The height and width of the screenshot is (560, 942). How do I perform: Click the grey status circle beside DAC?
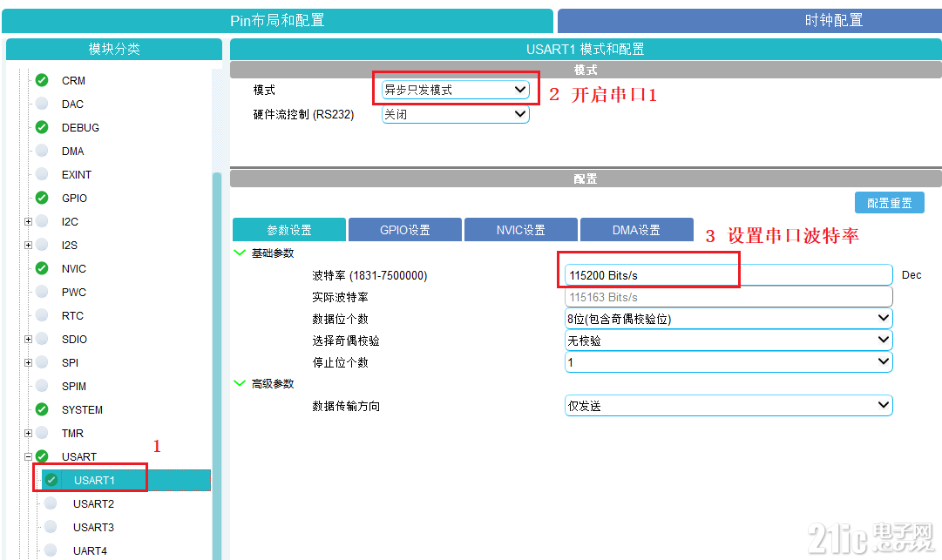(x=42, y=104)
